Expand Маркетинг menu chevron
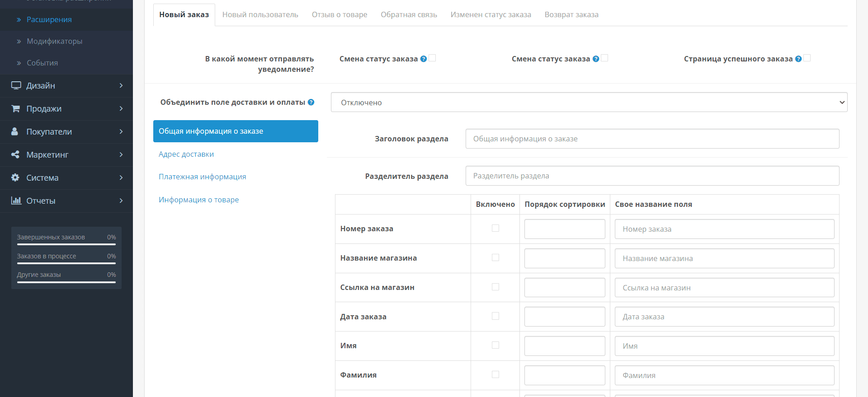Screen dimensions: 868x397 [x=121, y=154]
